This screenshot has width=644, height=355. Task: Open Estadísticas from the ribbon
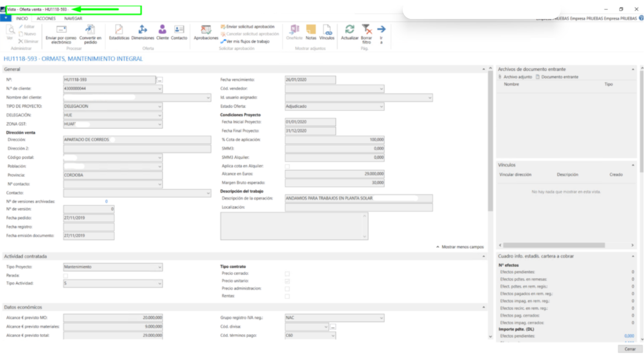pyautogui.click(x=119, y=29)
